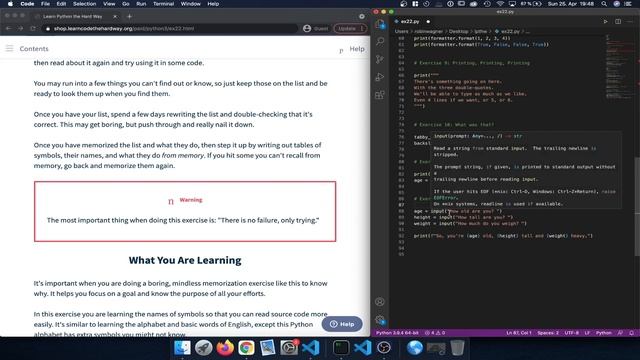This screenshot has width=640, height=360.
Task: Reload the browser page
Action: (x=33, y=29)
